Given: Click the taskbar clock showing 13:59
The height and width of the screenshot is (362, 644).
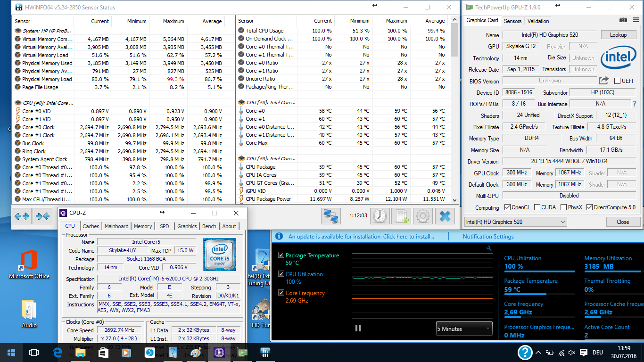Looking at the screenshot, I should click(x=623, y=353).
